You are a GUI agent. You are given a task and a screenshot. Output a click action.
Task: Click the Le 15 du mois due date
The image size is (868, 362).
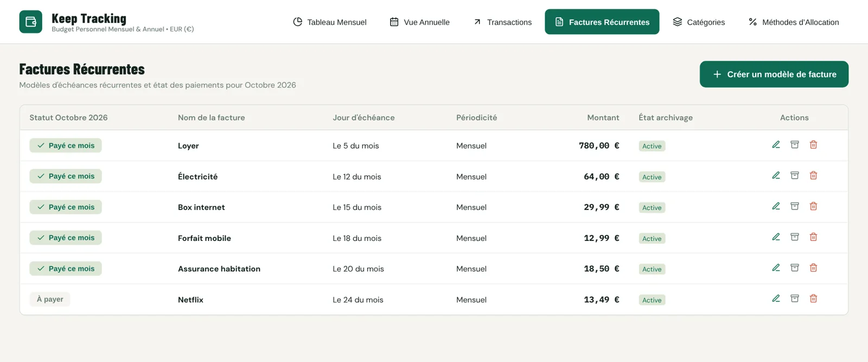(357, 207)
